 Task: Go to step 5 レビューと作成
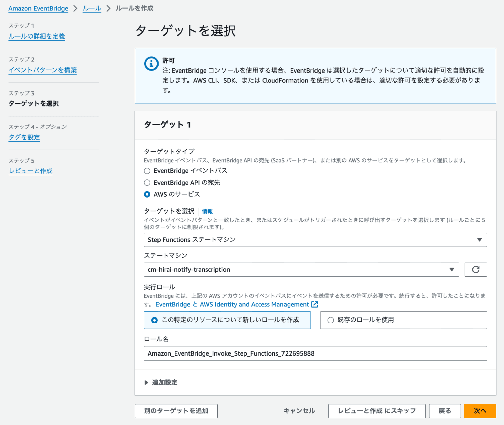coord(30,171)
